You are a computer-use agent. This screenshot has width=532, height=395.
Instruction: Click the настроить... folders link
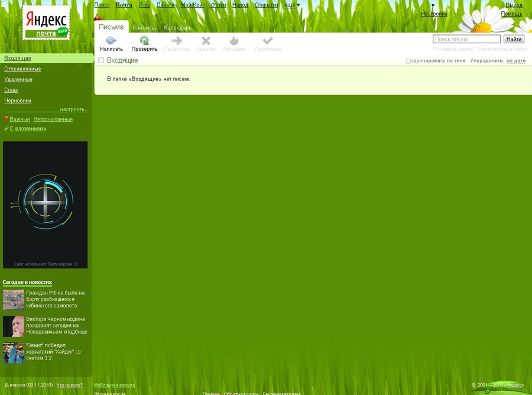[x=74, y=109]
